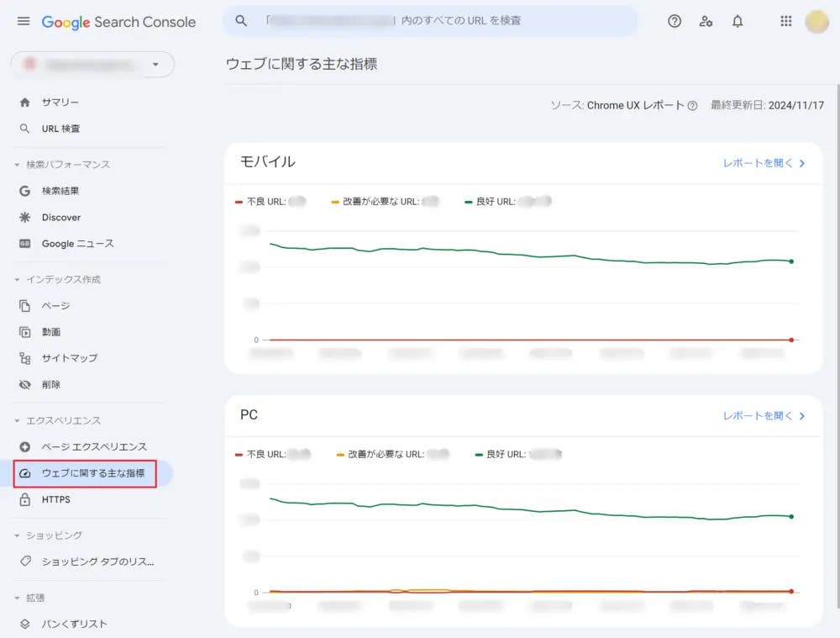Click the Google Search Console logo
The width and height of the screenshot is (840, 638).
118,22
